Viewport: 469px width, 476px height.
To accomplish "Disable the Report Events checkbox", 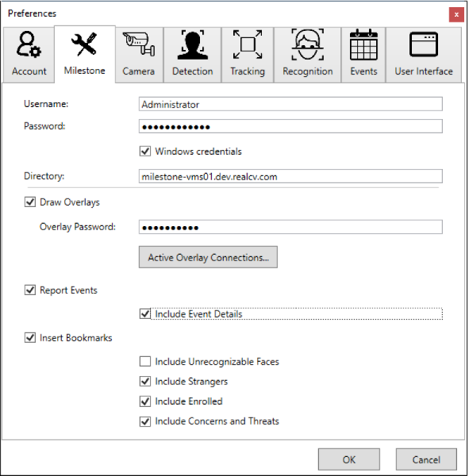I will [x=30, y=290].
